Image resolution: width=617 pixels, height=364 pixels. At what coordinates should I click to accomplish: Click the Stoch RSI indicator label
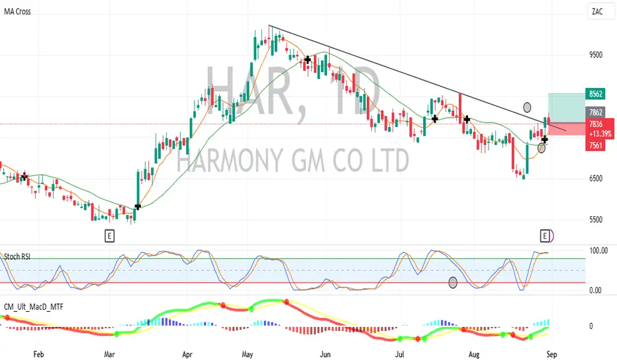(x=17, y=257)
